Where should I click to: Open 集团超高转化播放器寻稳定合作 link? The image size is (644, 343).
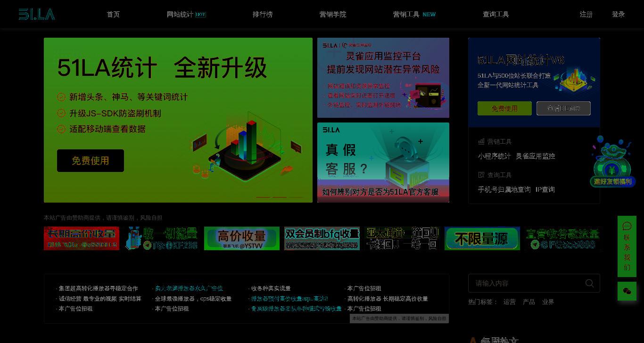(x=98, y=288)
